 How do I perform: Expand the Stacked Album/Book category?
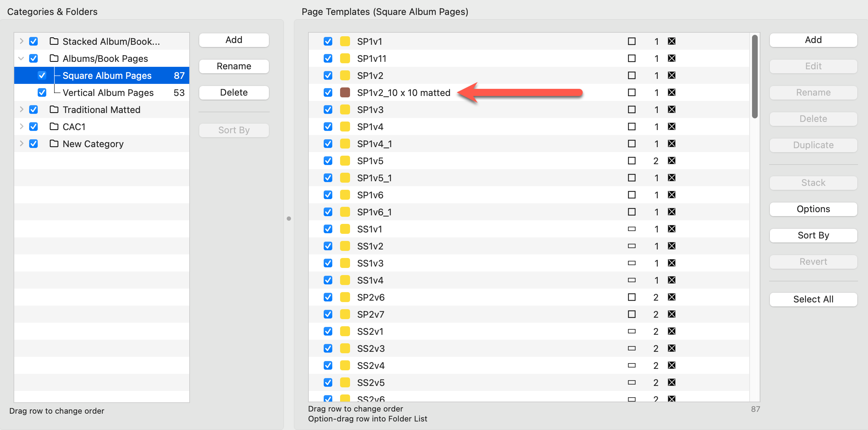pos(21,41)
